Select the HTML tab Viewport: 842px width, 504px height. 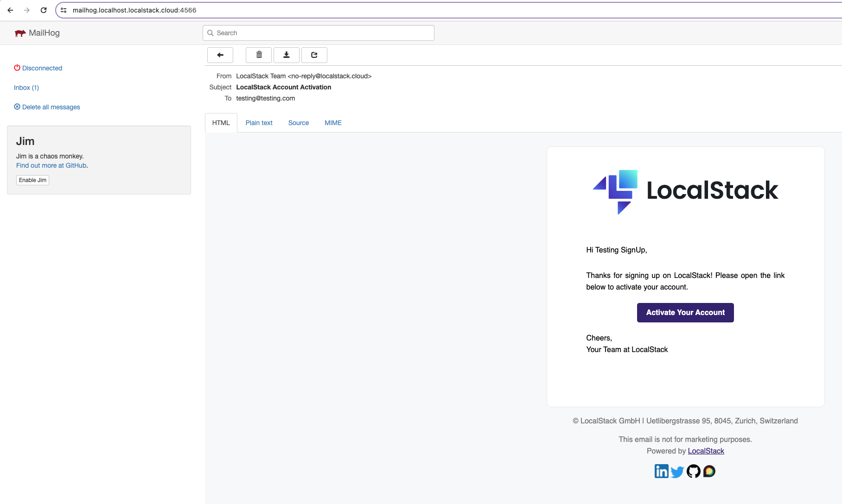[x=221, y=123]
